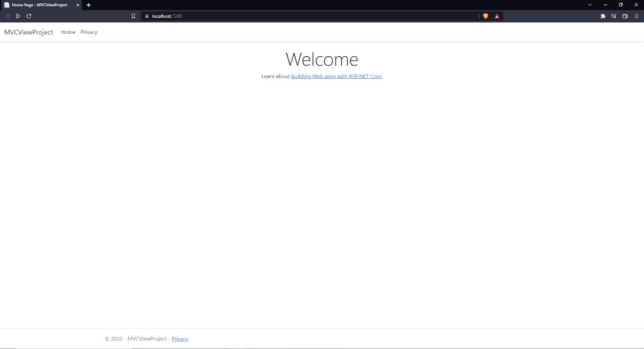Open the extensions puzzle-piece icon
The height and width of the screenshot is (349, 644).
603,16
